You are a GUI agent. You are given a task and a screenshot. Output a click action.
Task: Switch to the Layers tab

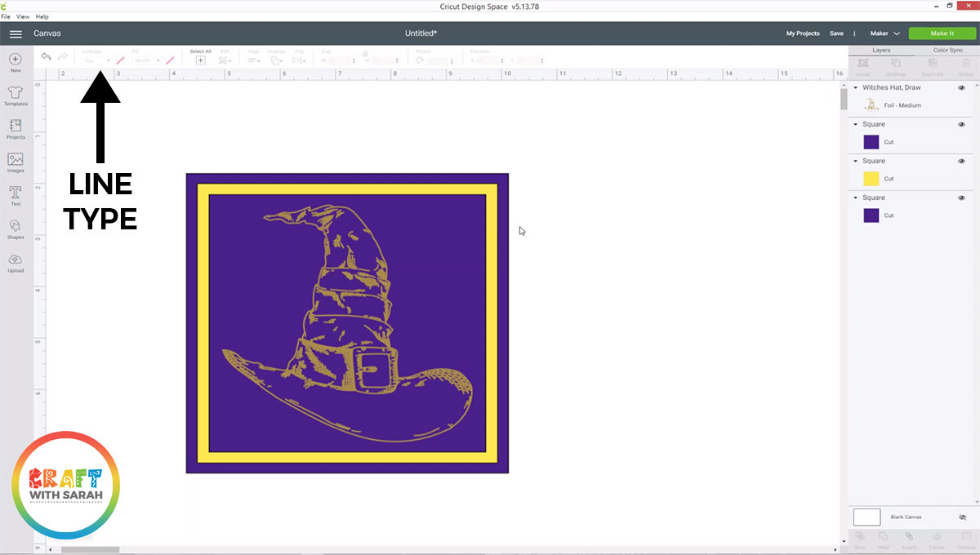click(881, 51)
